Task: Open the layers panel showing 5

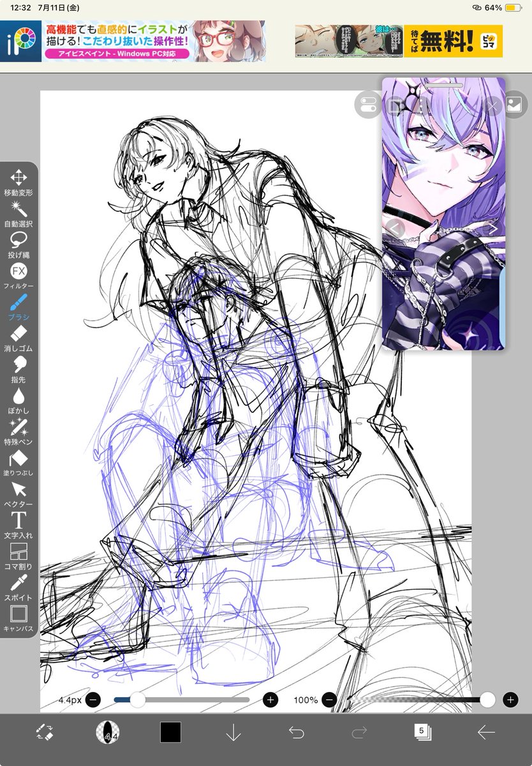Action: [x=422, y=732]
